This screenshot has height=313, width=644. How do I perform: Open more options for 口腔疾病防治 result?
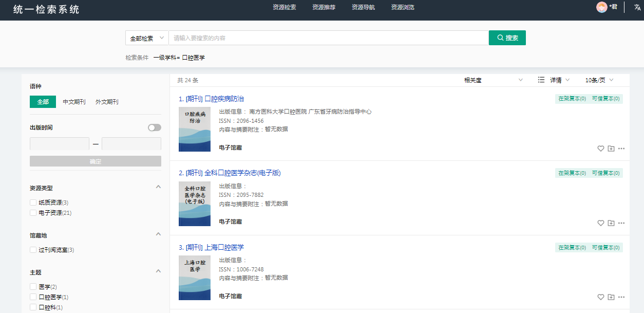(621, 149)
